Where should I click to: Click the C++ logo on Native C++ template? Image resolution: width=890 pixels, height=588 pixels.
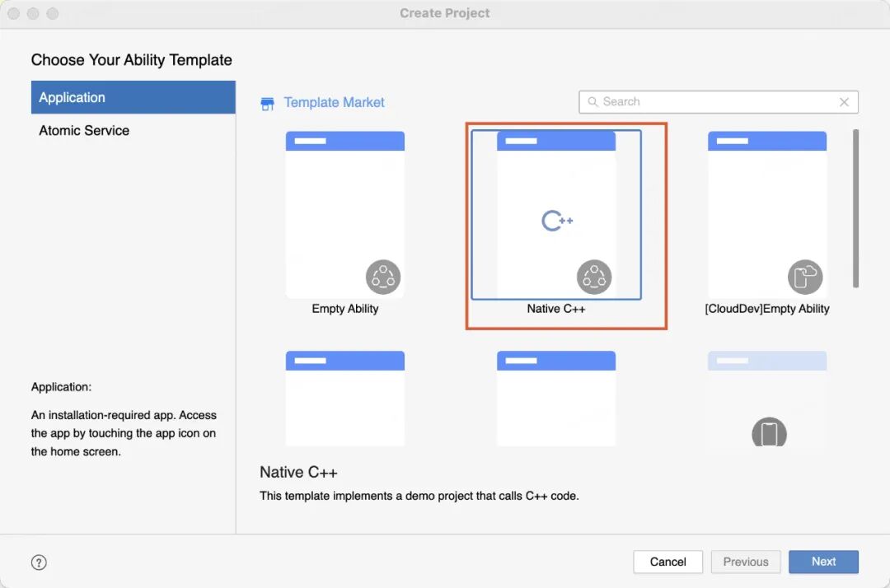(x=557, y=221)
